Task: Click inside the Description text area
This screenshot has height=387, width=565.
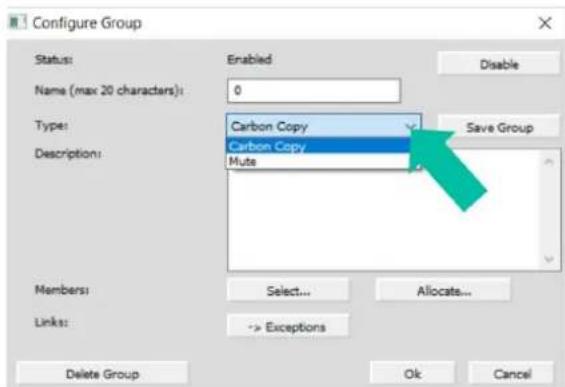Action: 383,220
